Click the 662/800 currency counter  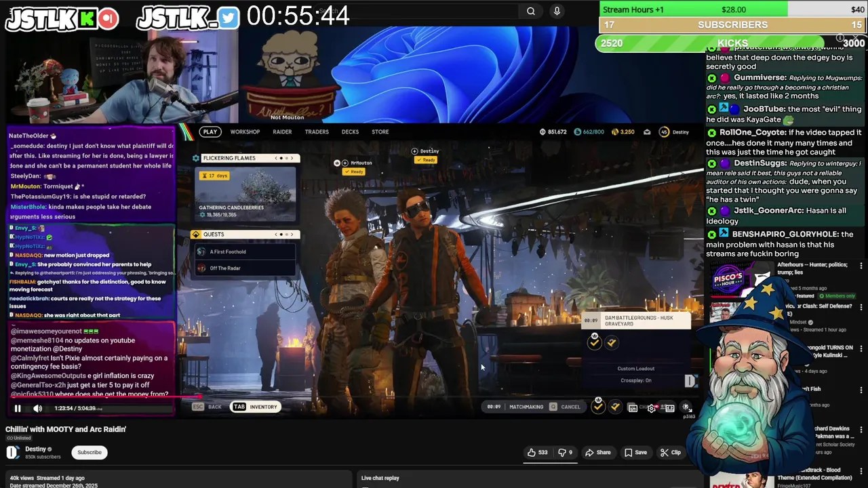point(589,131)
